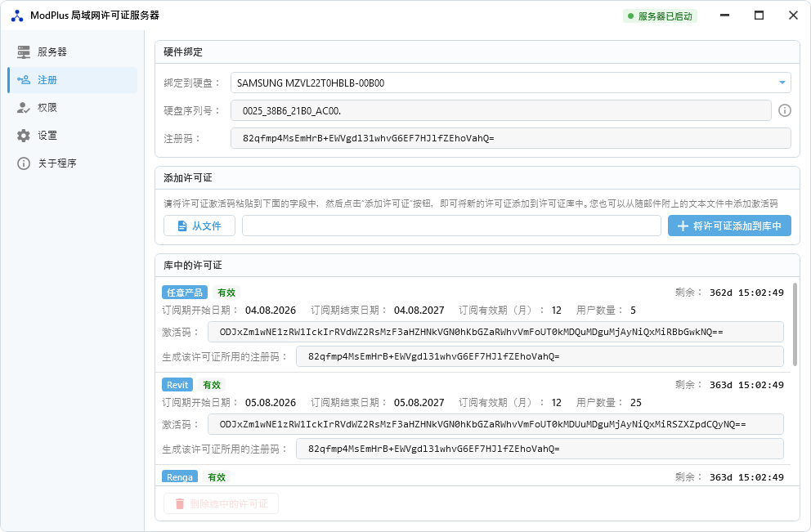Image resolution: width=811 pixels, height=532 pixels.
Task: Click the 从文件 button
Action: (199, 226)
